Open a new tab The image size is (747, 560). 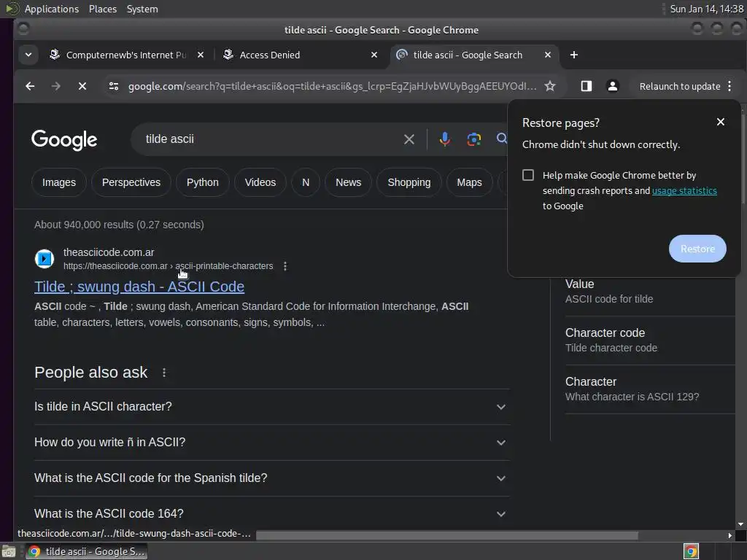[x=574, y=55]
